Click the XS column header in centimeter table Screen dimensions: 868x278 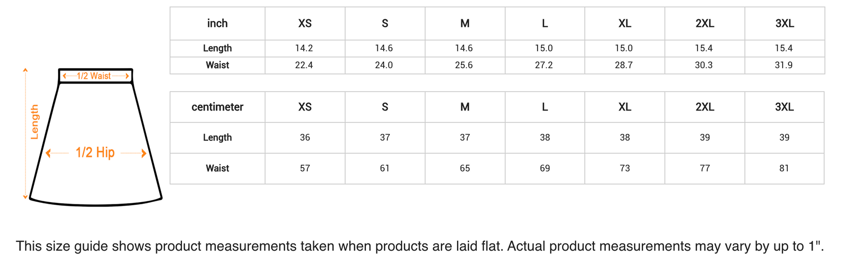tap(305, 107)
